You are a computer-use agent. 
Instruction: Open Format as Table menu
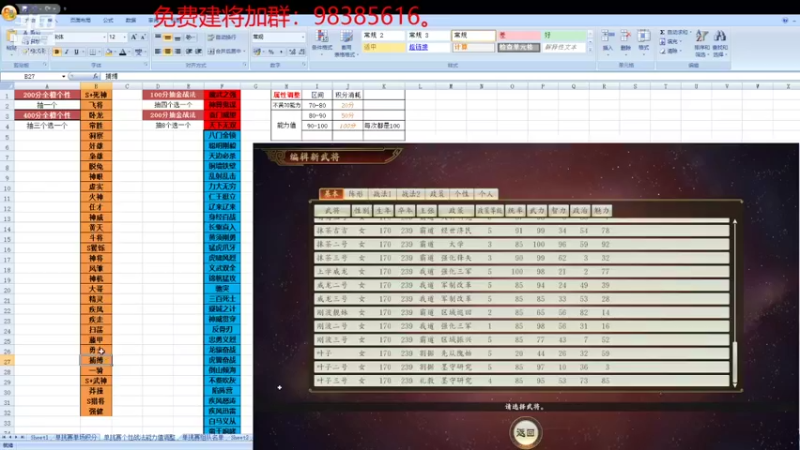[x=346, y=43]
